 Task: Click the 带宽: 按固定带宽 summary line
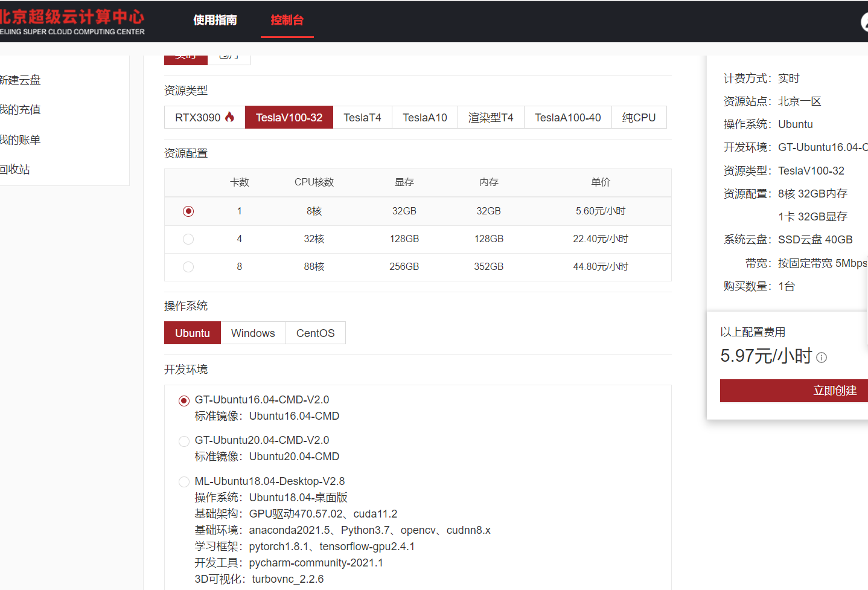(806, 263)
